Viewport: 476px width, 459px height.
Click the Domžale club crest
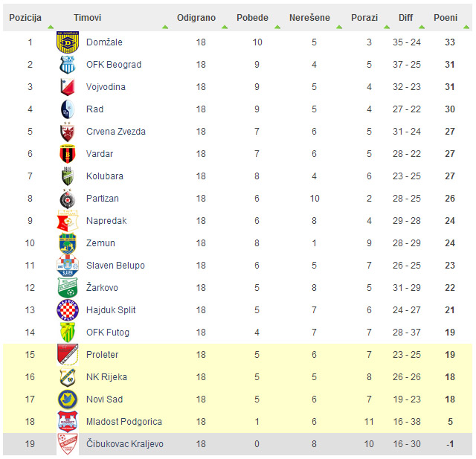coord(68,42)
